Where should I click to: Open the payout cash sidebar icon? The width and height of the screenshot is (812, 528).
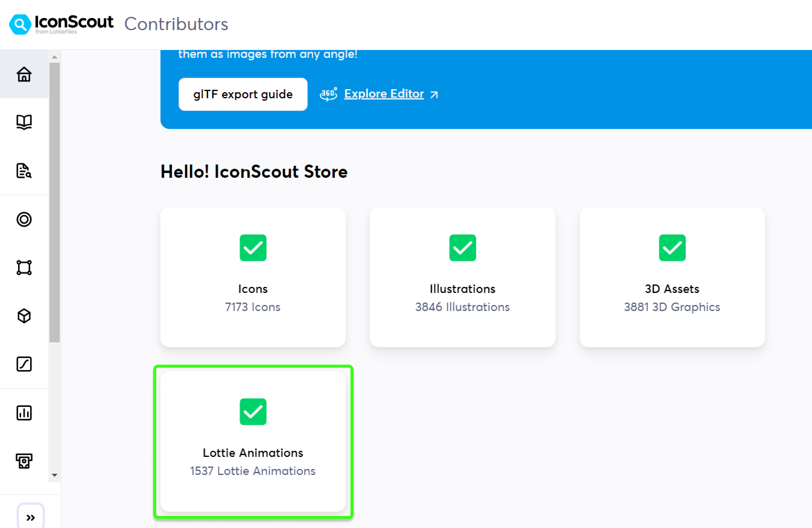pyautogui.click(x=24, y=461)
